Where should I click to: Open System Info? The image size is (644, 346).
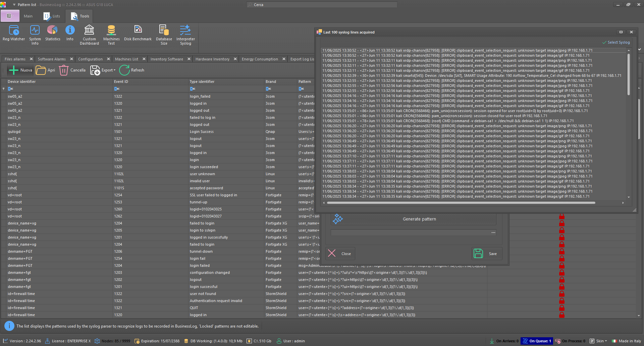(35, 35)
